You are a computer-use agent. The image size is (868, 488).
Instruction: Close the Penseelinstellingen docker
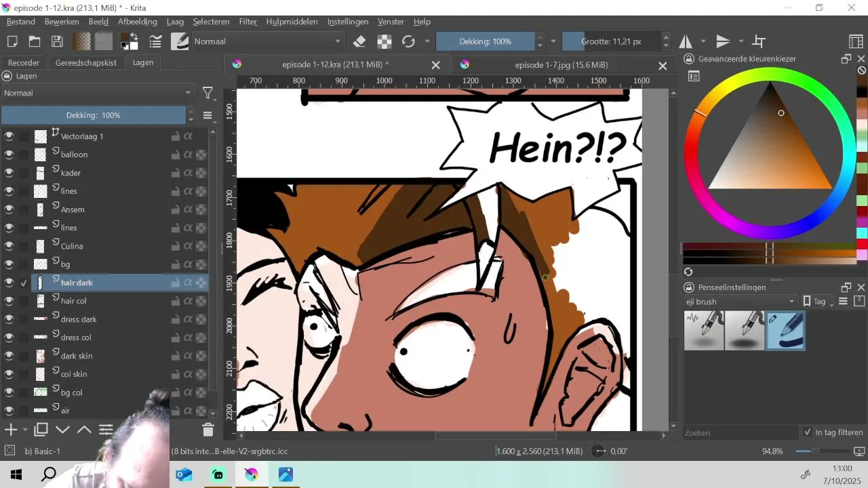[x=861, y=287]
